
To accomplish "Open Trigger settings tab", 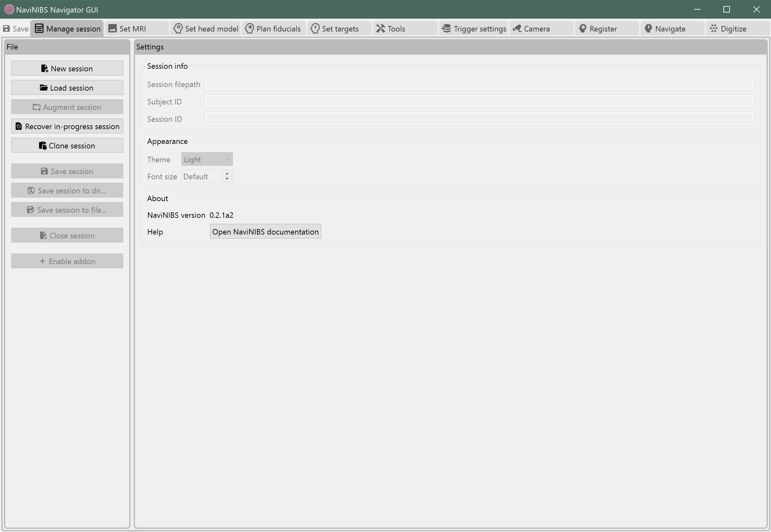I will pos(474,29).
